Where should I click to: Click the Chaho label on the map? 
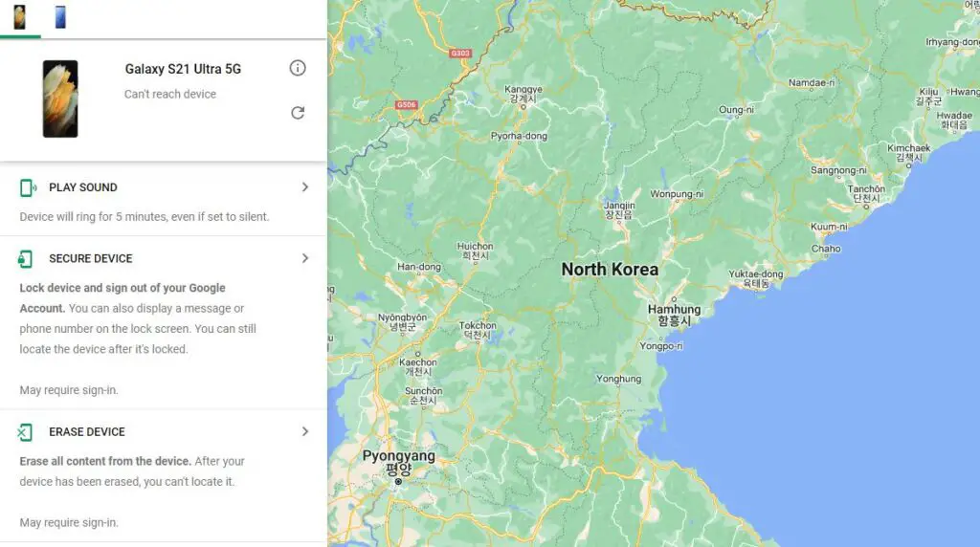coord(826,249)
